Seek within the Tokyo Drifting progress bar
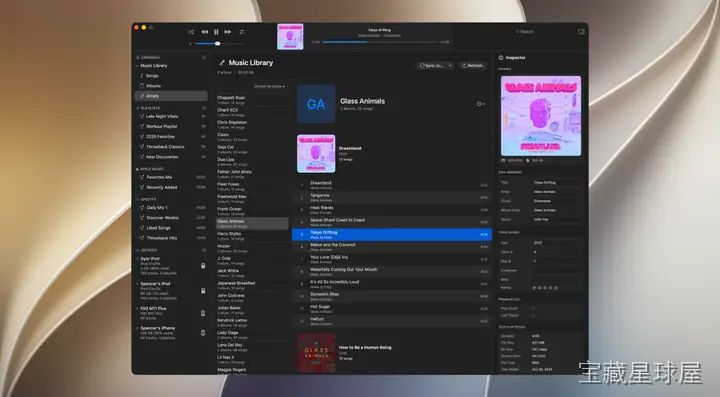The width and height of the screenshot is (720, 397). 380,42
